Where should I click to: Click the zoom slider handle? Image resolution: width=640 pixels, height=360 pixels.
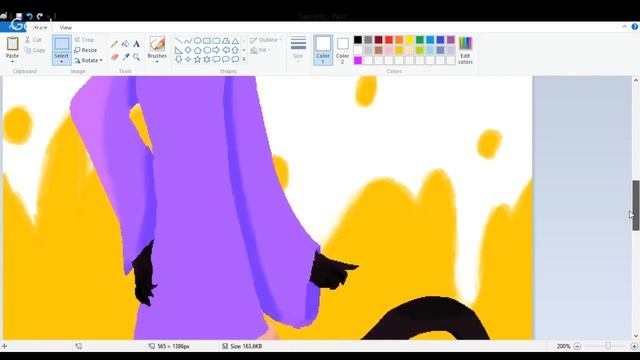click(608, 346)
